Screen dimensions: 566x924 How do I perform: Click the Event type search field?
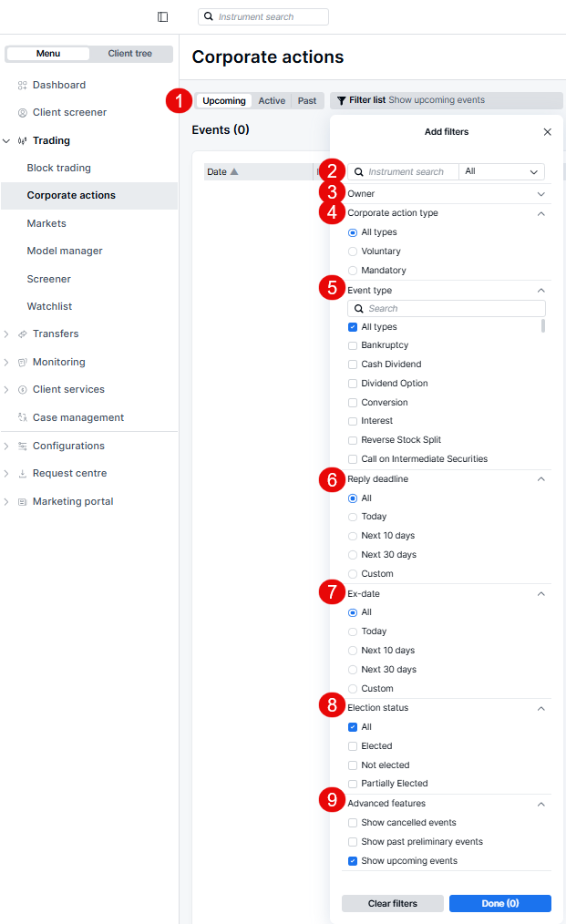[451, 309]
